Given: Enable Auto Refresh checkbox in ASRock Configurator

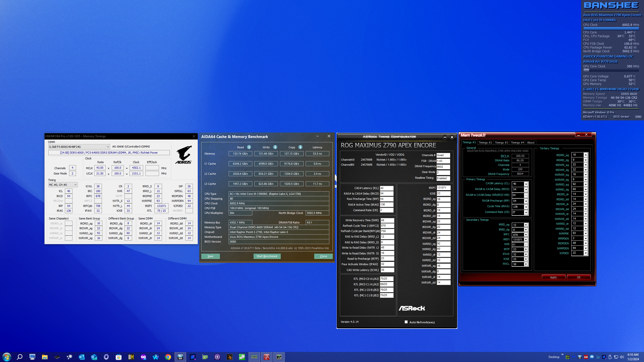Looking at the screenshot, I should coord(406,322).
